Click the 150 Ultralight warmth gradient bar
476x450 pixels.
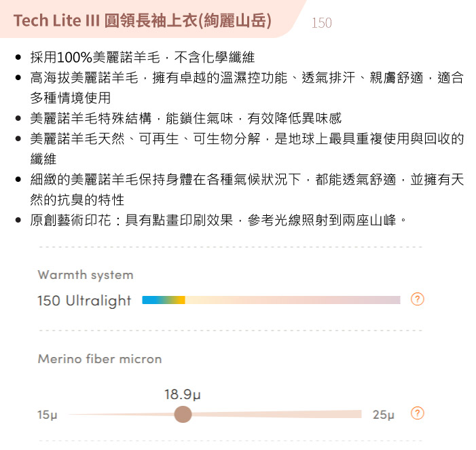[x=271, y=300]
